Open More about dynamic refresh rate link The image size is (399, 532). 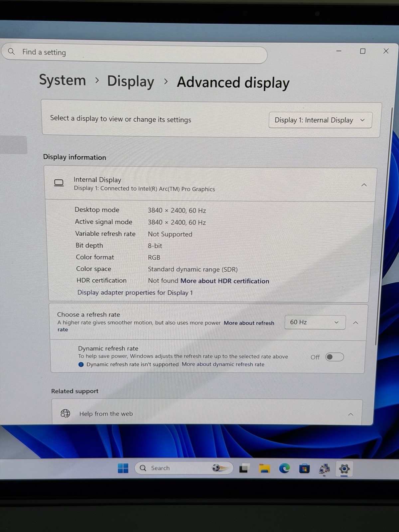223,364
